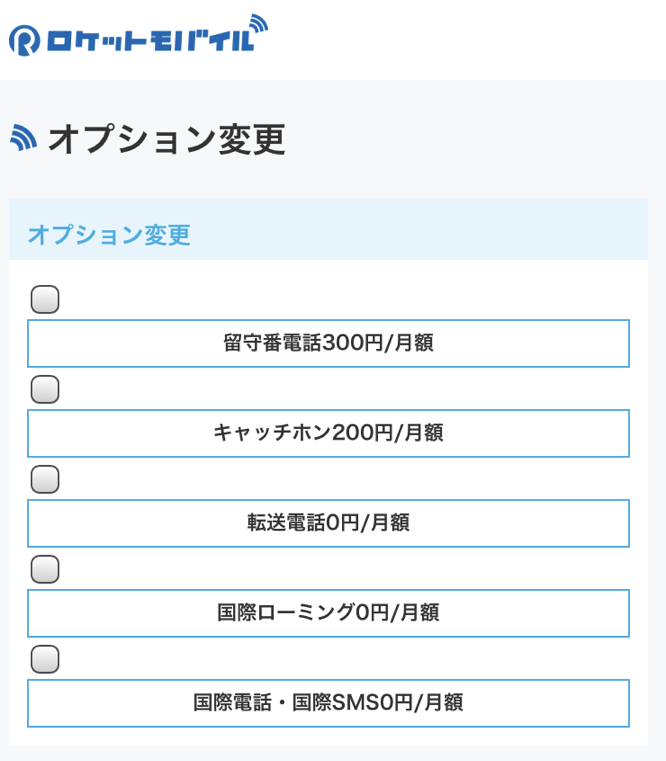Screen dimensions: 666x761
Task: Select checkbox for 国際電話・国際SMS option
Action: [x=45, y=659]
